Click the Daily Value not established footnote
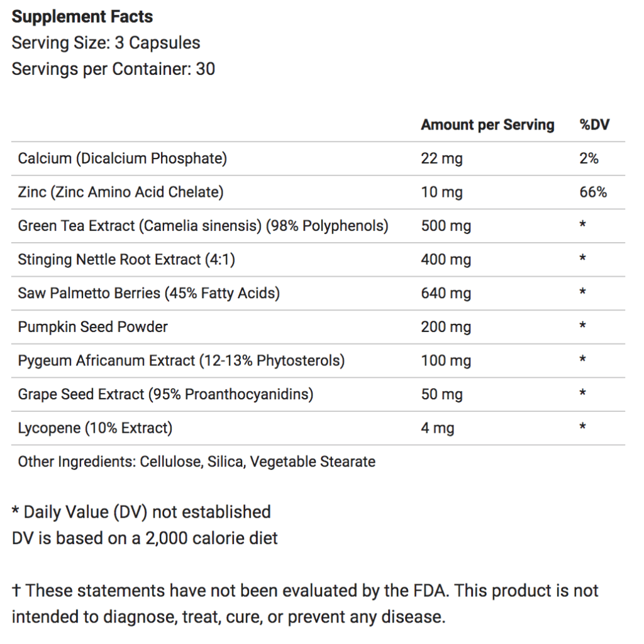Image resolution: width=644 pixels, height=644 pixels. point(142,512)
